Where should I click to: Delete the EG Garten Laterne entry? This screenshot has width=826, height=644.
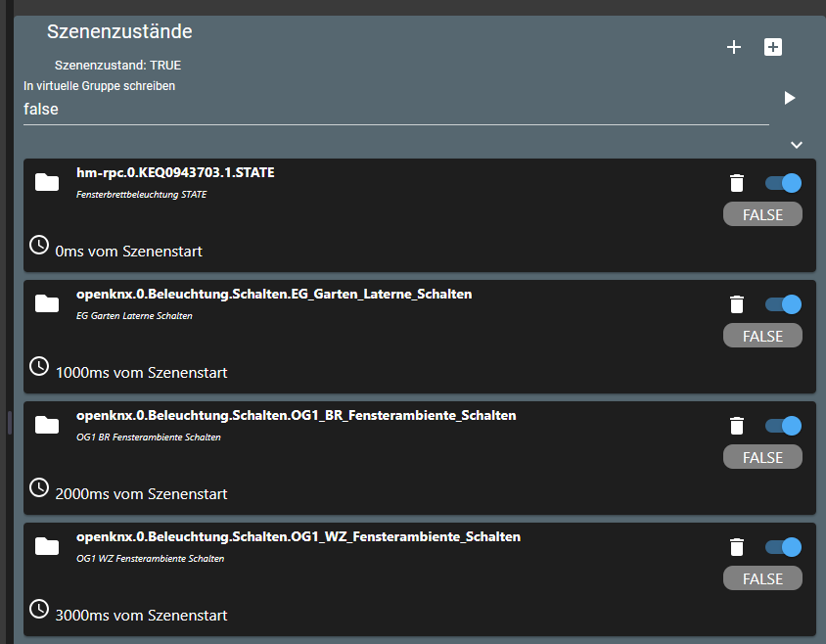(x=737, y=304)
